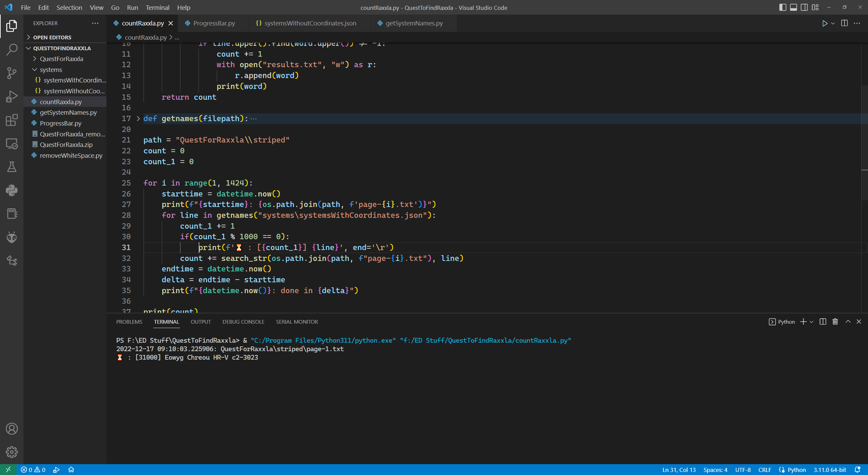Open Manage gear settings menu
The height and width of the screenshot is (475, 868).
point(12,452)
